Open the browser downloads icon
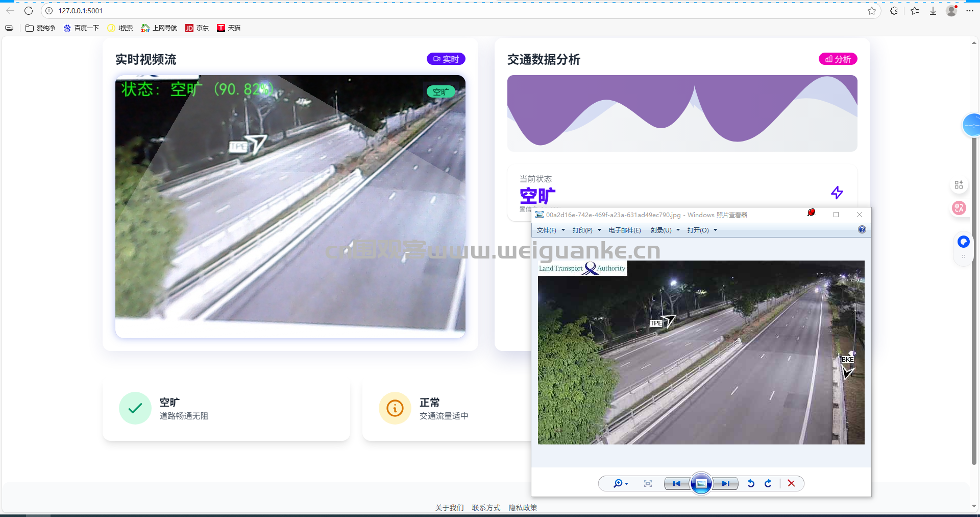 [933, 11]
